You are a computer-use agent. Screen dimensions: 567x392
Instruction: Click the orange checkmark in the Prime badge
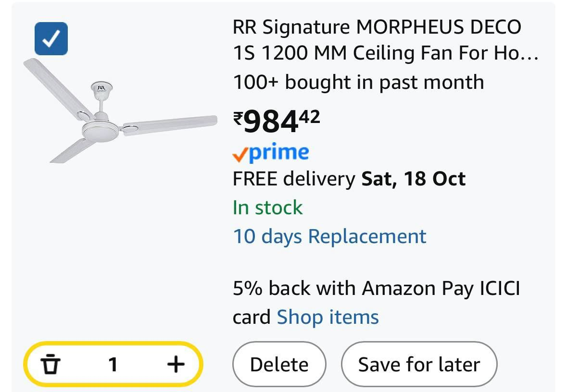coord(239,154)
